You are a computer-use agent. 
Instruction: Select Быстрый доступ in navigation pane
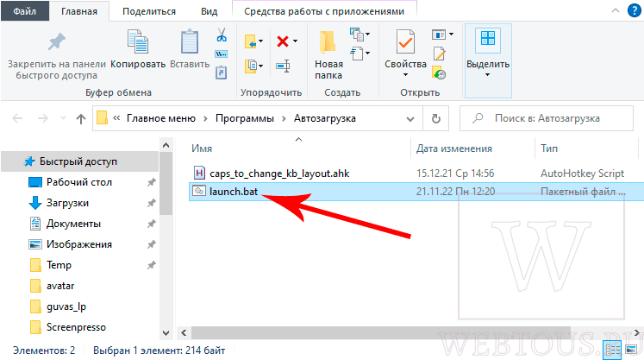79,161
